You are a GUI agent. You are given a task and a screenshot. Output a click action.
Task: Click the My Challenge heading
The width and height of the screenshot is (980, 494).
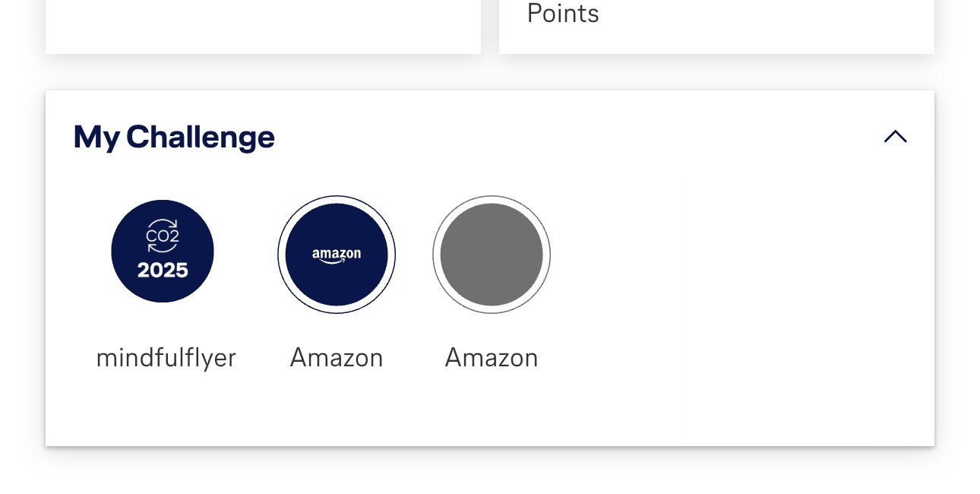[174, 137]
